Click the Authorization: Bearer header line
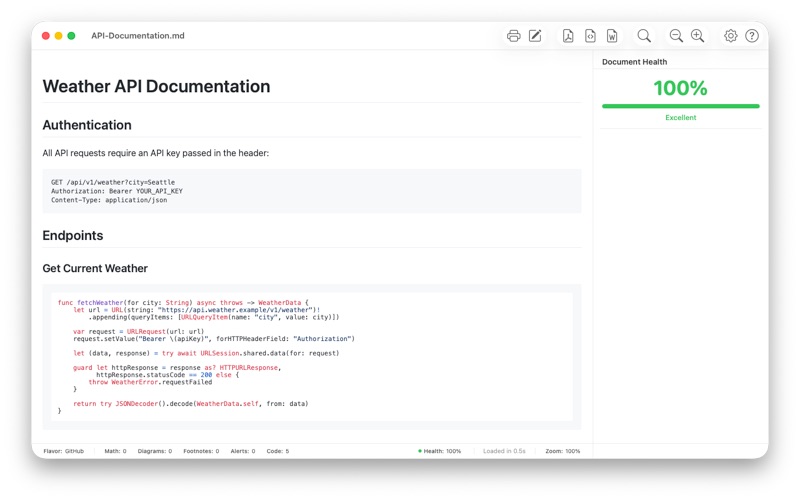This screenshot has height=500, width=800. coord(116,191)
